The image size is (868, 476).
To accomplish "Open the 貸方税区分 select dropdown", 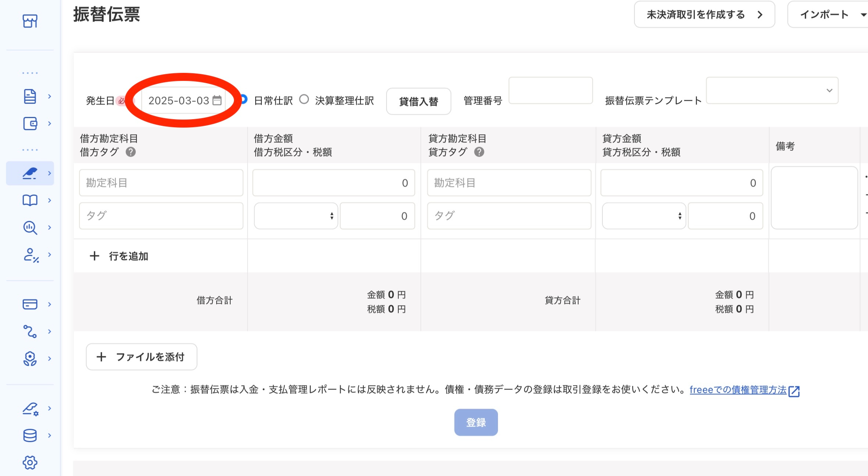I will 644,216.
